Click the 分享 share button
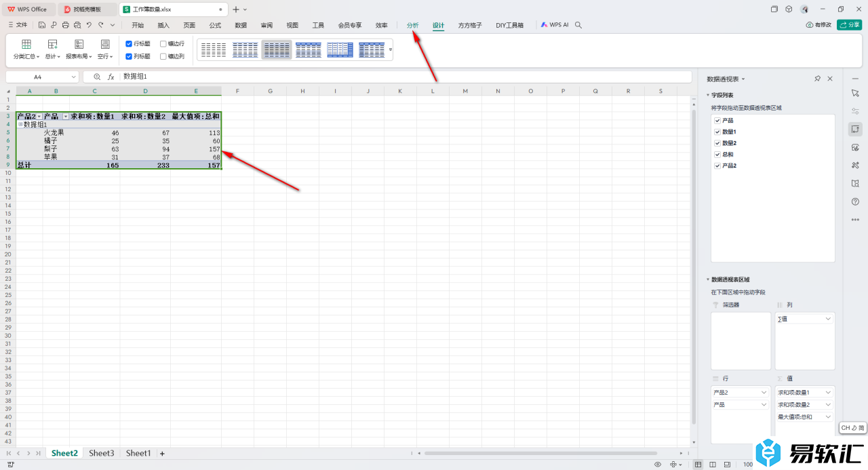This screenshot has width=868, height=470. click(x=849, y=25)
